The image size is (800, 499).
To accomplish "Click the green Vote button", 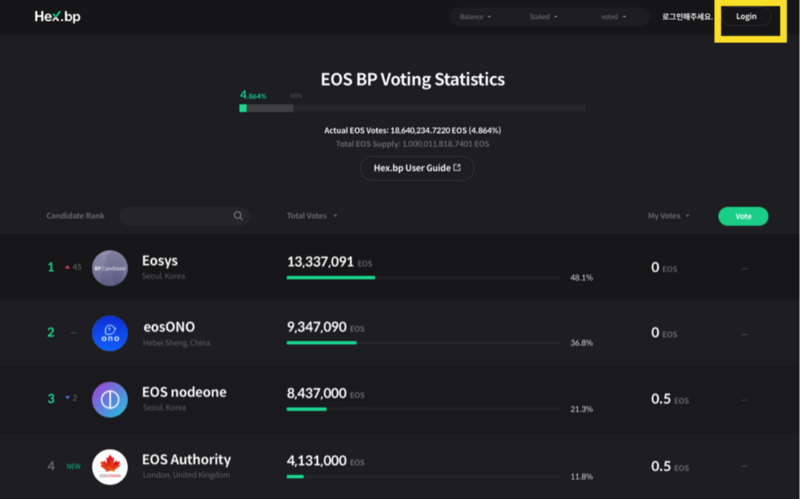I will coord(743,216).
